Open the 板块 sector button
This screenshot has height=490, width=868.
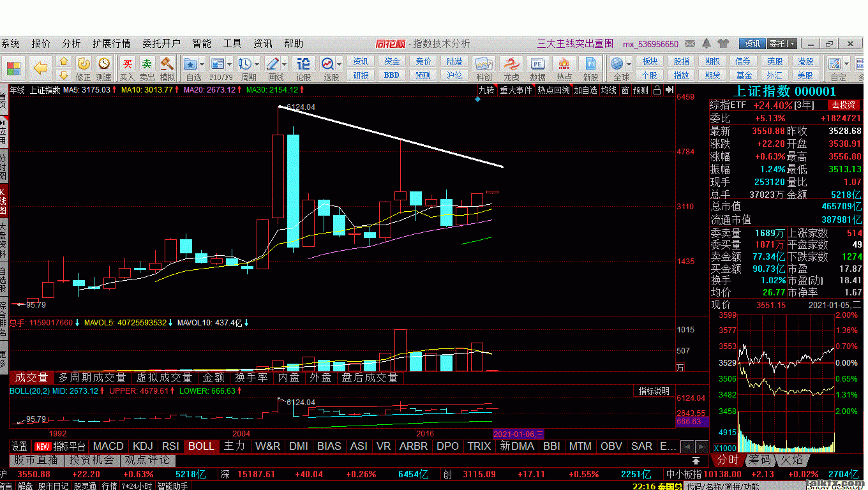click(650, 61)
